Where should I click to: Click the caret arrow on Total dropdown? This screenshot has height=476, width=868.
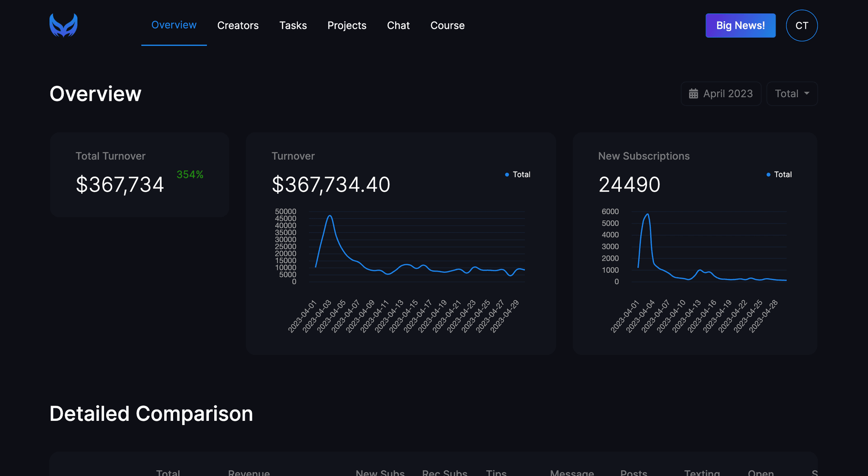click(x=807, y=93)
